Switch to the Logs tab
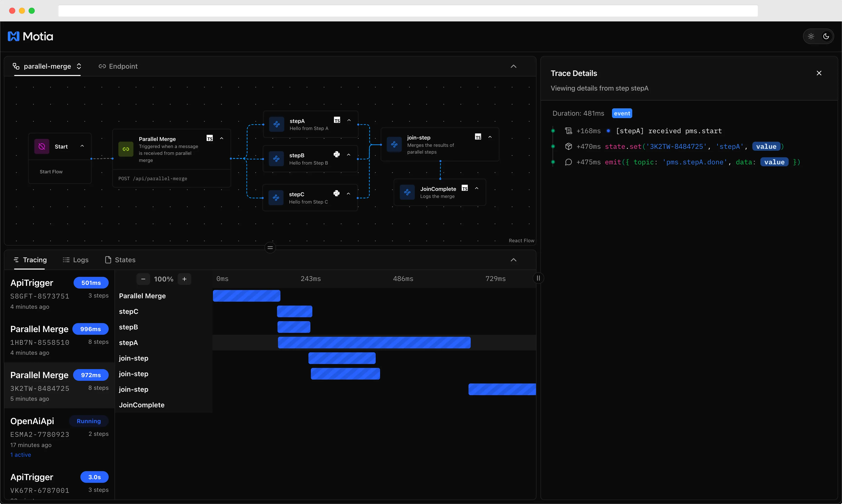Screen dimensions: 842x504 point(76,260)
